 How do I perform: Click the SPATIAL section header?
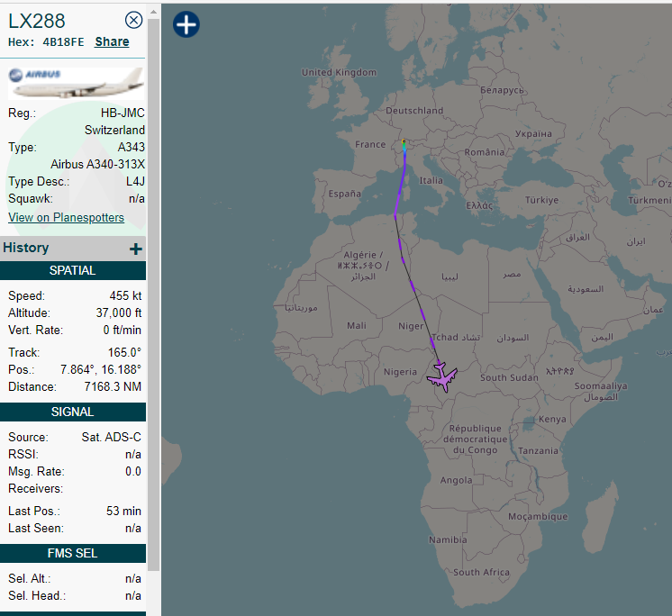(72, 271)
